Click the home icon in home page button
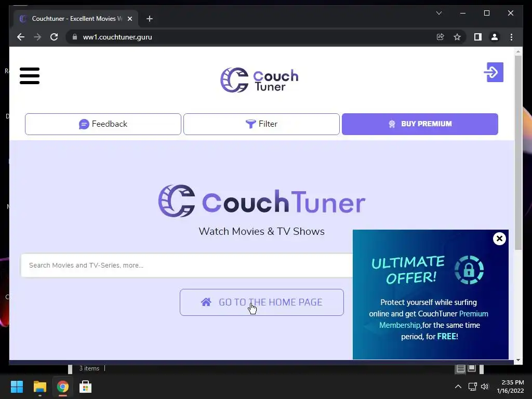 (x=206, y=302)
